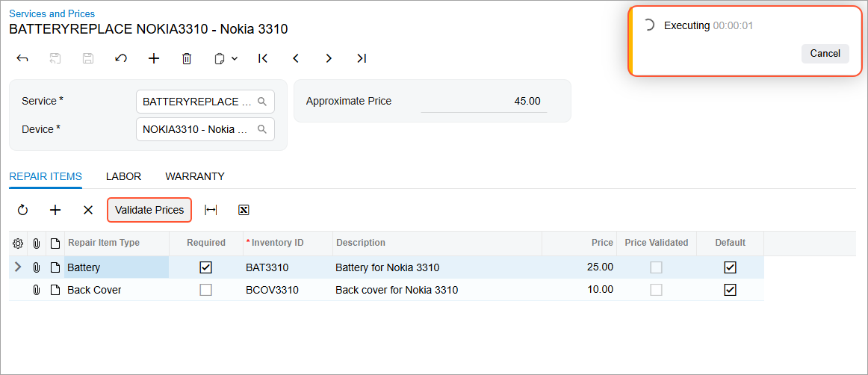The width and height of the screenshot is (868, 375).
Task: Delete the selected repair item row
Action: coord(88,211)
